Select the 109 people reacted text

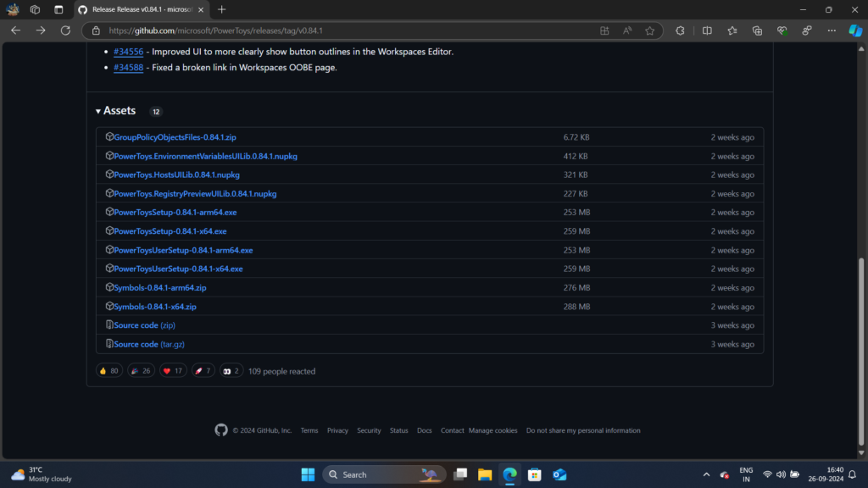pos(281,371)
